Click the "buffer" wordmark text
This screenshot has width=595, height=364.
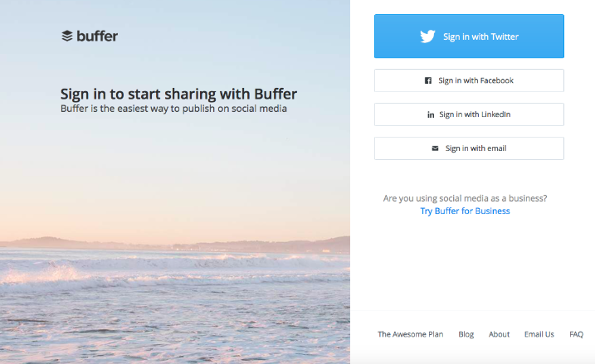97,36
